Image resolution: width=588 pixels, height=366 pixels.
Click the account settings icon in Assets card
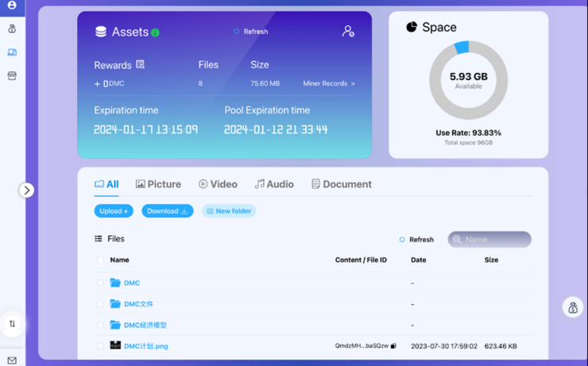pos(348,32)
